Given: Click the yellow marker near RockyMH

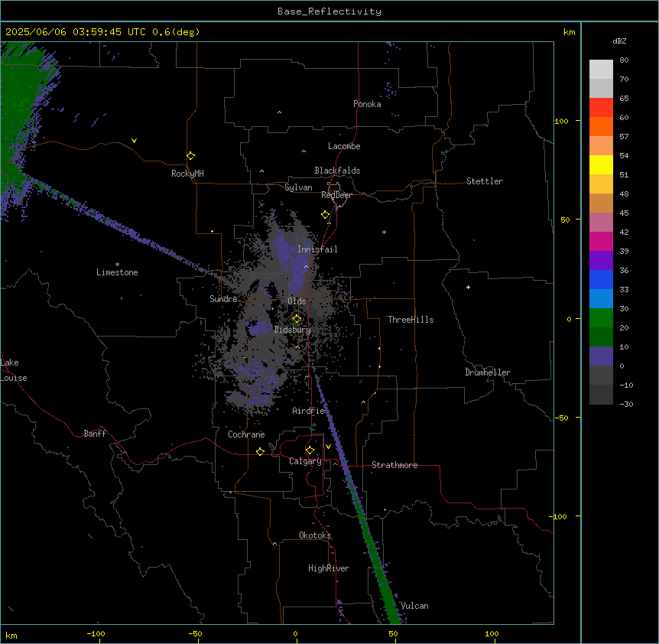Looking at the screenshot, I should click(x=190, y=156).
